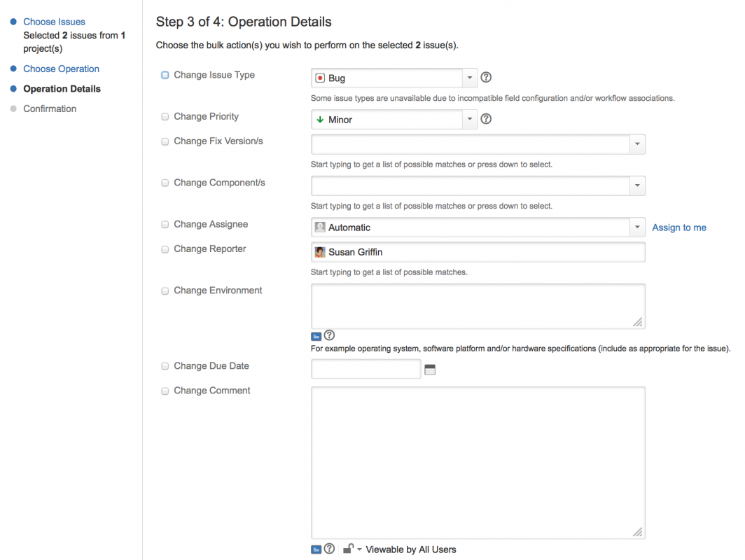The height and width of the screenshot is (560, 745).
Task: Click the comment visibility padlock icon
Action: tap(348, 549)
